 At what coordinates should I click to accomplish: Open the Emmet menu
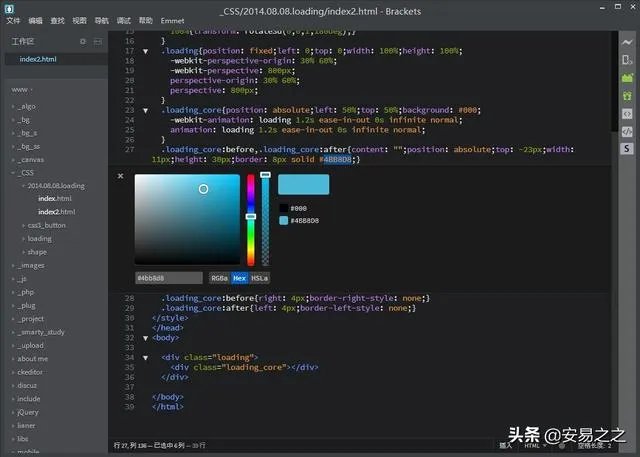coord(174,20)
